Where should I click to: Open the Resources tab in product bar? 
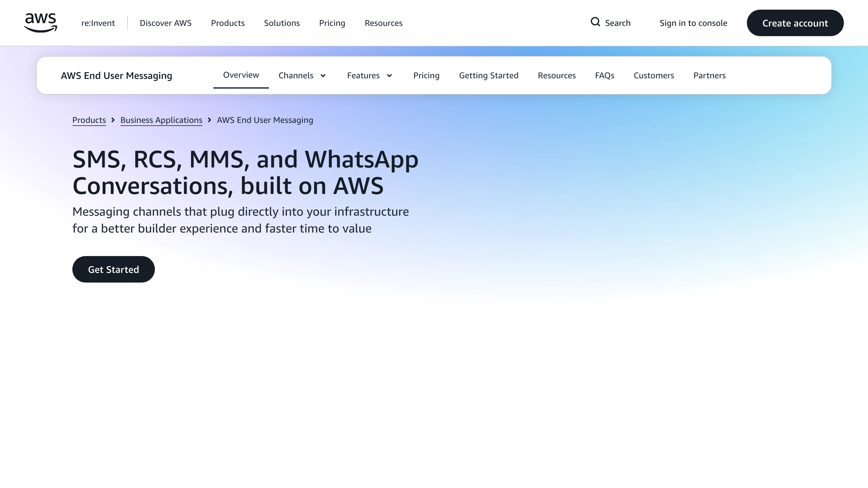pyautogui.click(x=557, y=75)
